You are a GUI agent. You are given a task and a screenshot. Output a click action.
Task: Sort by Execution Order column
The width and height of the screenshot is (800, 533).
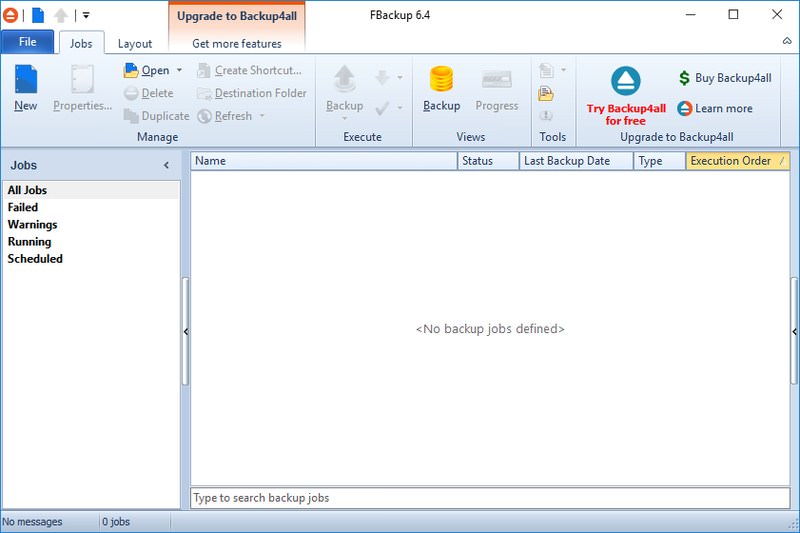738,161
